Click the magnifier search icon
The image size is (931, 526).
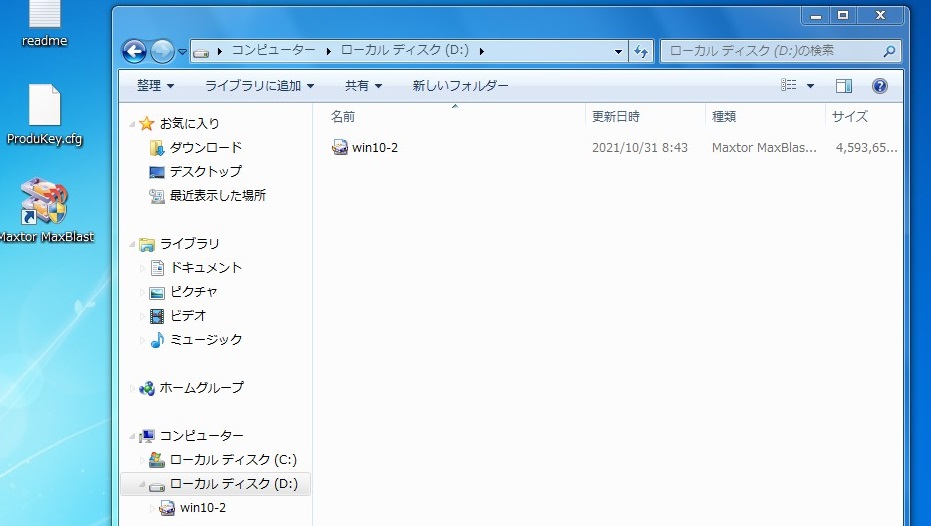(x=889, y=52)
